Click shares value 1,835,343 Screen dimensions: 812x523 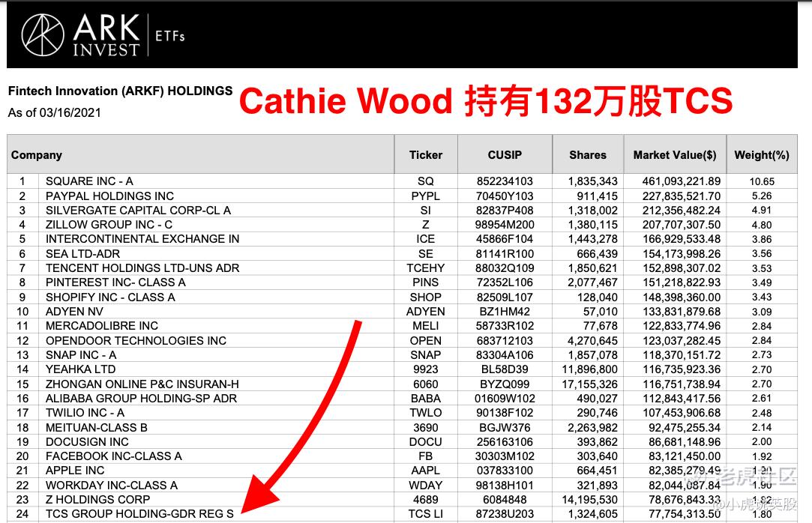coord(593,181)
